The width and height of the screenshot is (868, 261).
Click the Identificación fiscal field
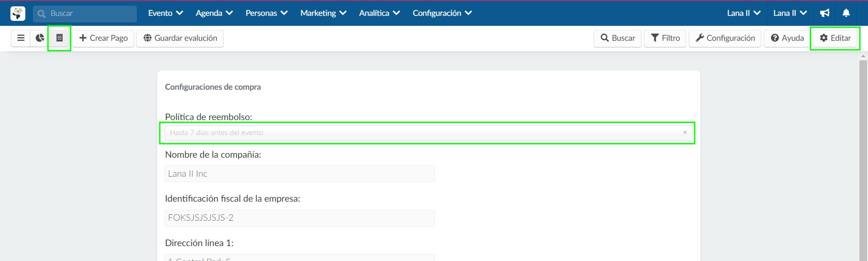click(300, 218)
